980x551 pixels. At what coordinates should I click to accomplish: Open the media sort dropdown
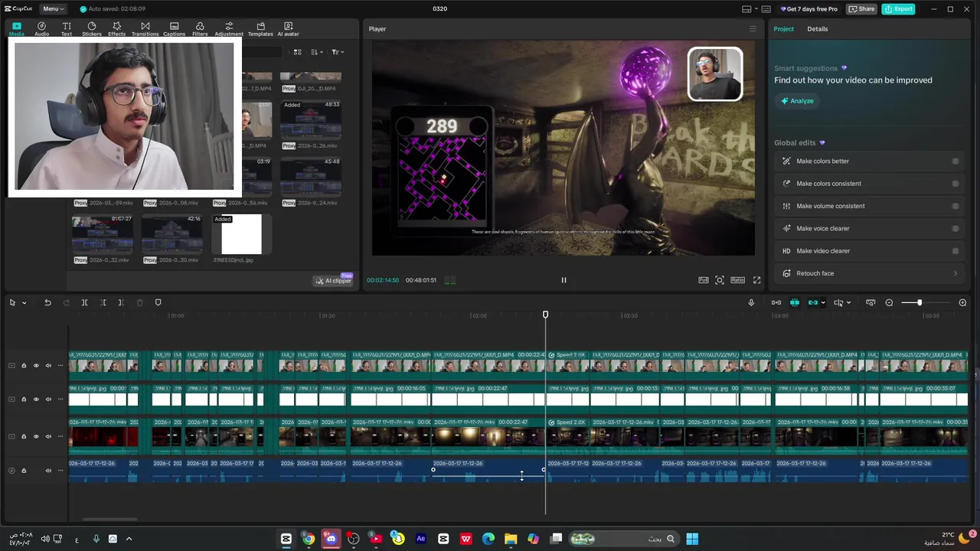pyautogui.click(x=317, y=52)
